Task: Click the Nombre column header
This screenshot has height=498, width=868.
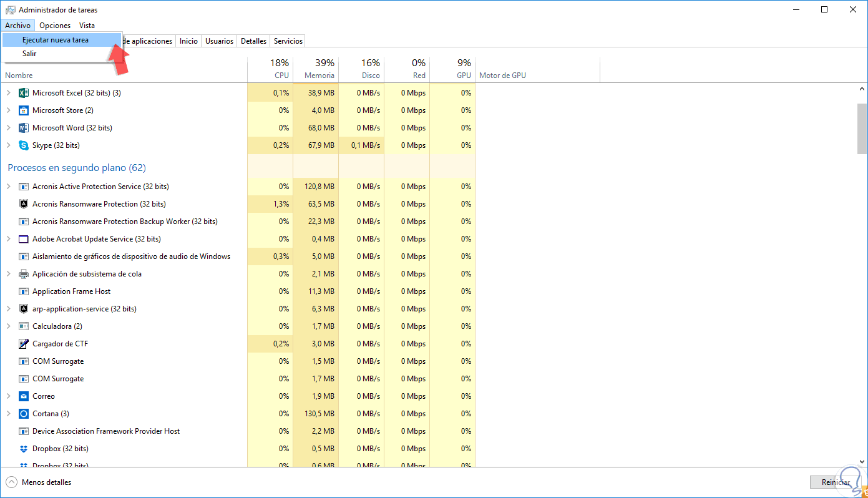Action: [x=124, y=69]
